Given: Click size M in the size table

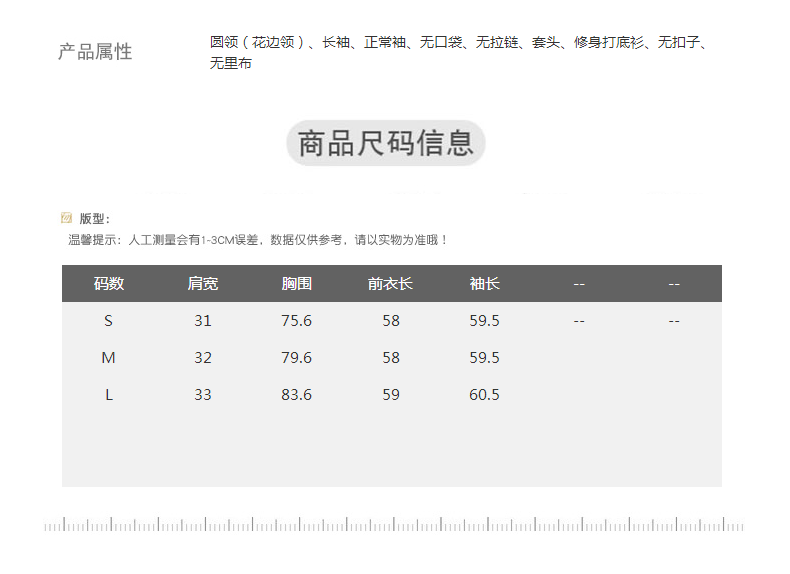Looking at the screenshot, I should 109,358.
